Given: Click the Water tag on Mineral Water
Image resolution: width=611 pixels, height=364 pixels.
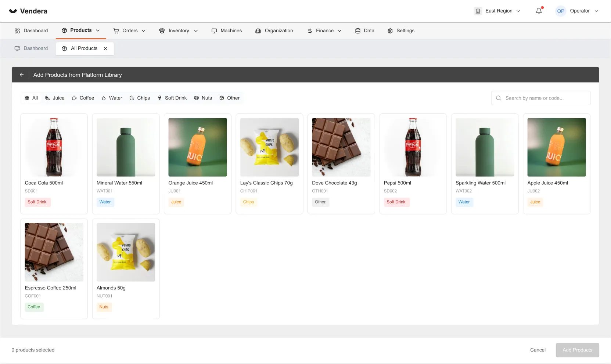Looking at the screenshot, I should pyautogui.click(x=105, y=202).
